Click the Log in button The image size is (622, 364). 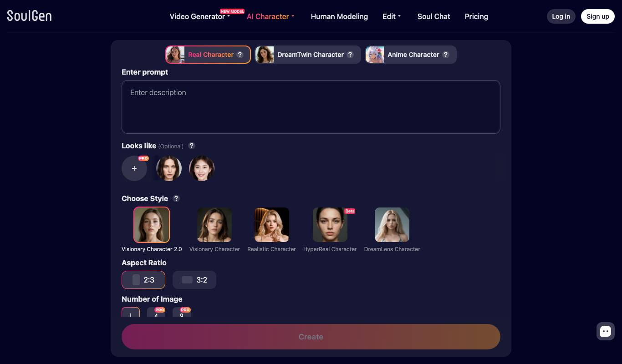point(561,16)
